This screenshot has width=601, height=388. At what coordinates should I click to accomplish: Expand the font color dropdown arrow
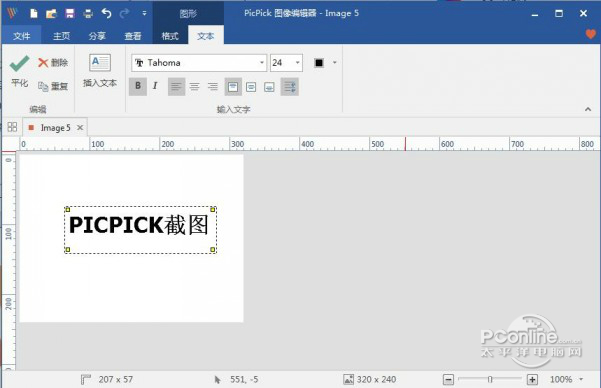(x=335, y=62)
